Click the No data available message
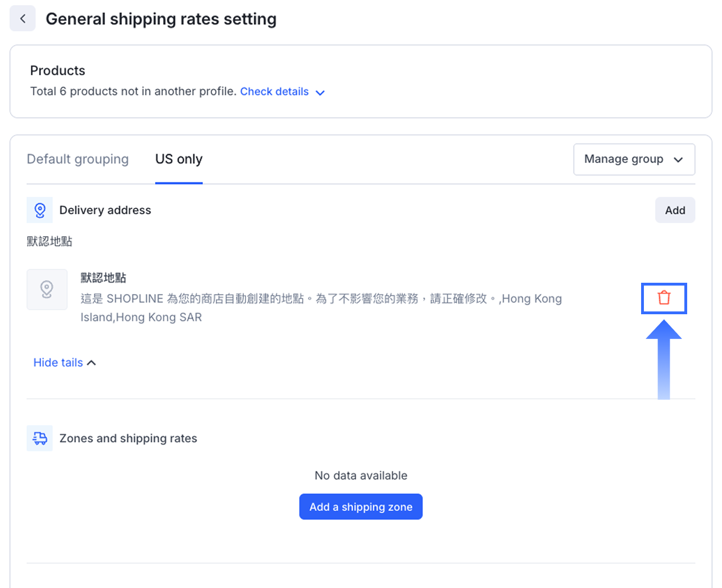The image size is (722, 588). [361, 476]
